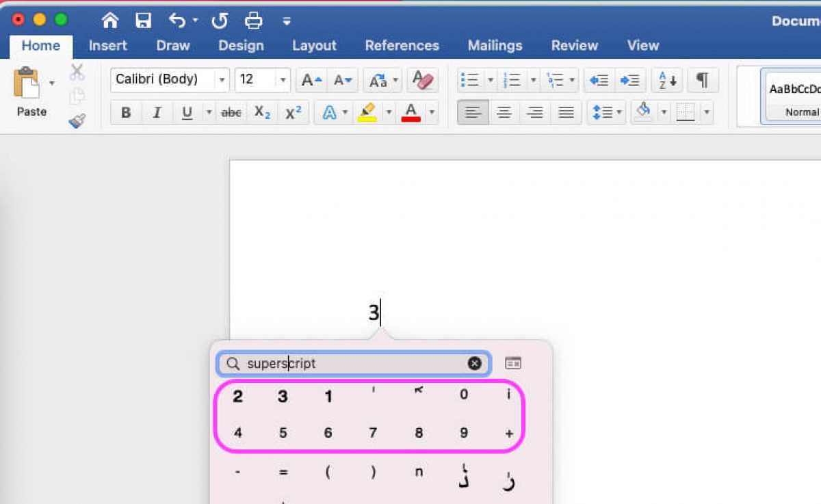Open the Insert tab
This screenshot has width=821, height=504.
coord(107,46)
